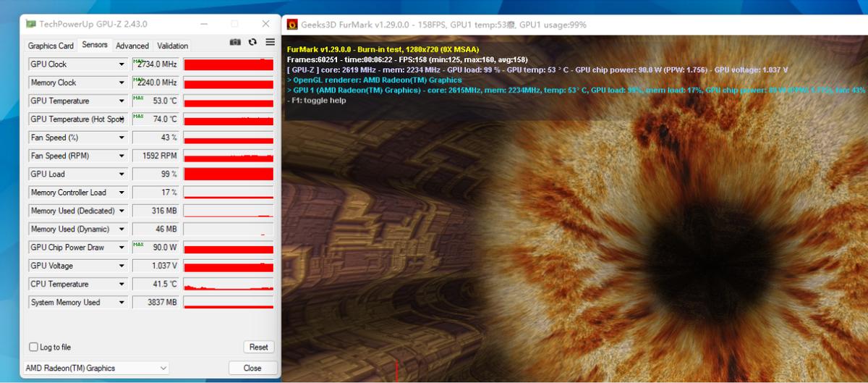Click the green MAX indicator beside GPU Clock
The width and height of the screenshot is (868, 383).
(x=138, y=62)
